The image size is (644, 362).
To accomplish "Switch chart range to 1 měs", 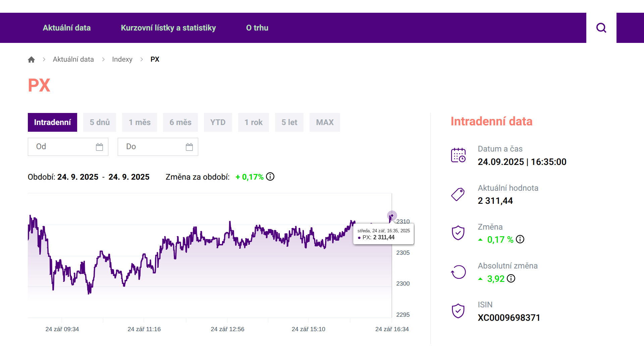I will 140,122.
